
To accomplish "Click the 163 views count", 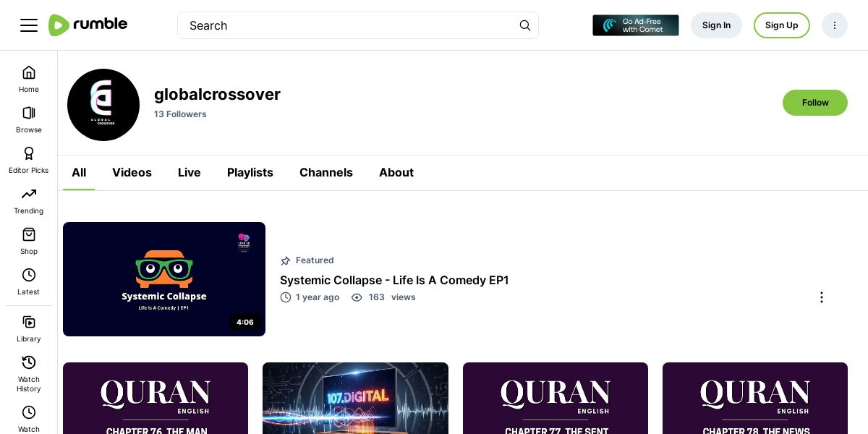I will click(x=383, y=297).
